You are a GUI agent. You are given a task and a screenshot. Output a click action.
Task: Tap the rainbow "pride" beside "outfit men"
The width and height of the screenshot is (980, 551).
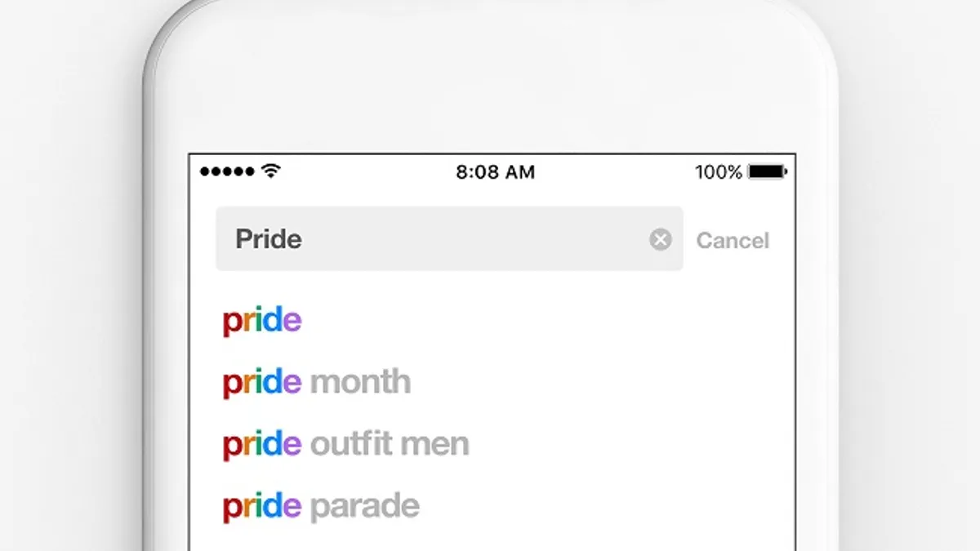(262, 446)
